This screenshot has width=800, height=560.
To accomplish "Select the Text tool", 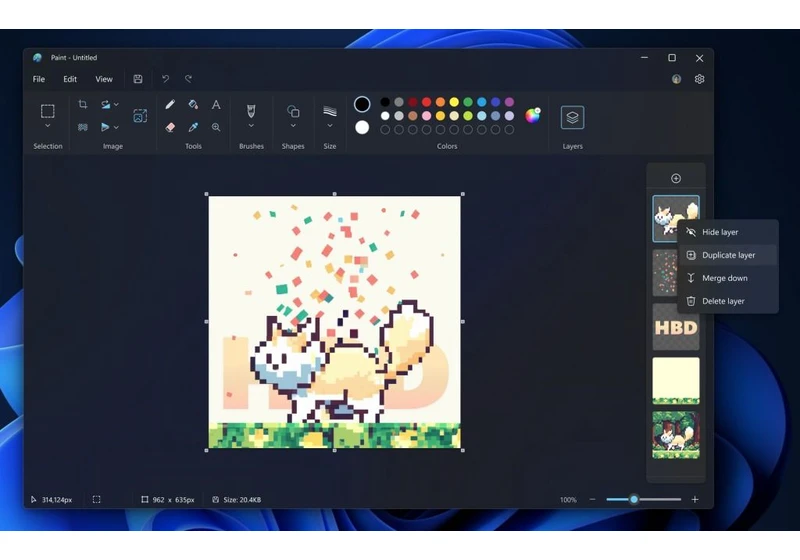I will (216, 105).
